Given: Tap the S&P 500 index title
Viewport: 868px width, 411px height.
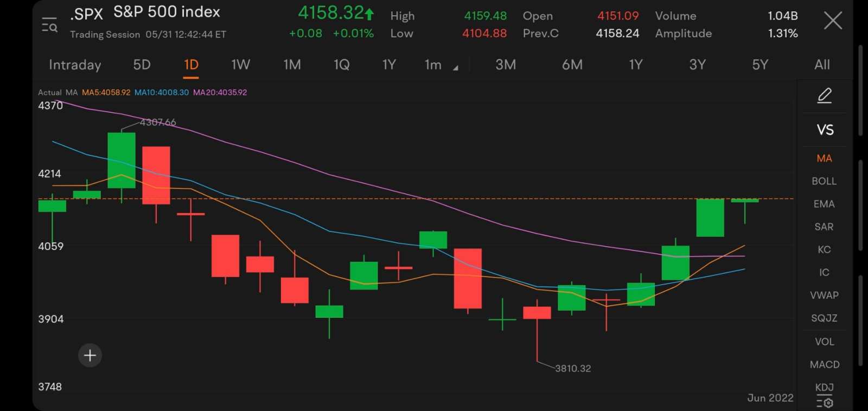Looking at the screenshot, I should 167,12.
